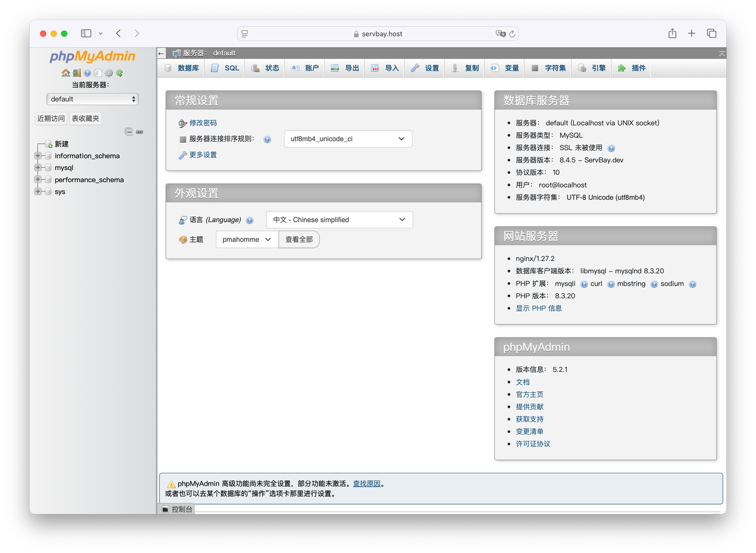This screenshot has width=756, height=553.
Task: Click translate icon in address bar
Action: click(x=500, y=34)
